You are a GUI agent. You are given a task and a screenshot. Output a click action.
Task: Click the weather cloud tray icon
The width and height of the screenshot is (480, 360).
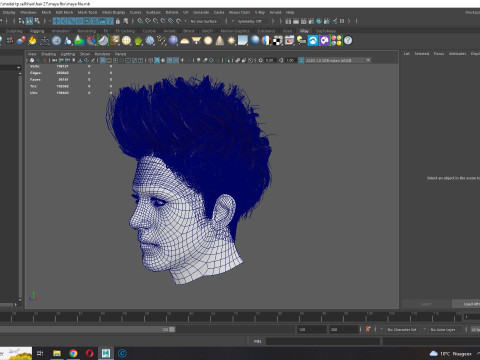434,353
